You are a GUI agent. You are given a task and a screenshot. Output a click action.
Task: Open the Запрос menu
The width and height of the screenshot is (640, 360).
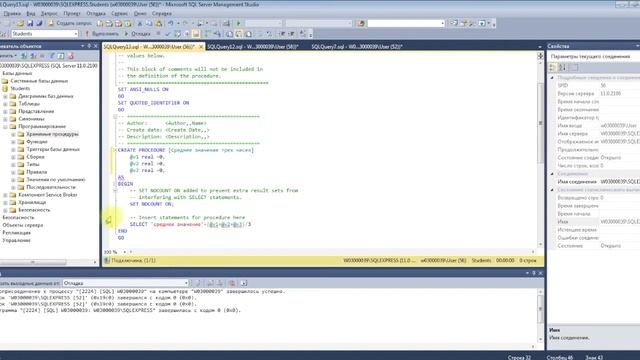click(49, 13)
